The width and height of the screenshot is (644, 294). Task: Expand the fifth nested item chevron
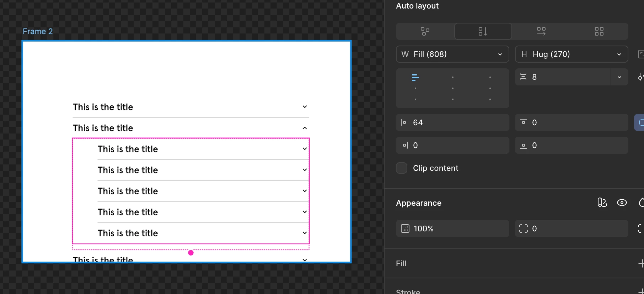point(305,233)
